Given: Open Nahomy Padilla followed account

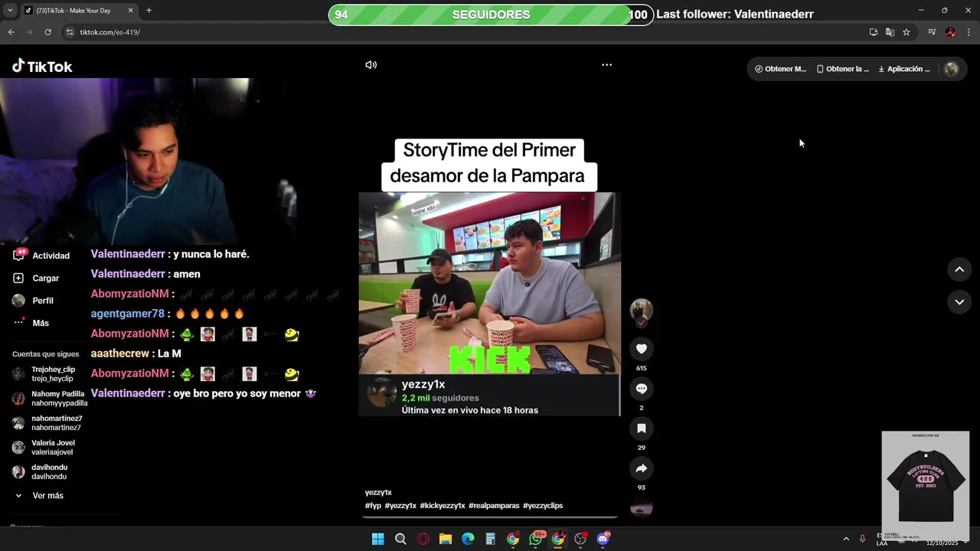Looking at the screenshot, I should [x=50, y=399].
